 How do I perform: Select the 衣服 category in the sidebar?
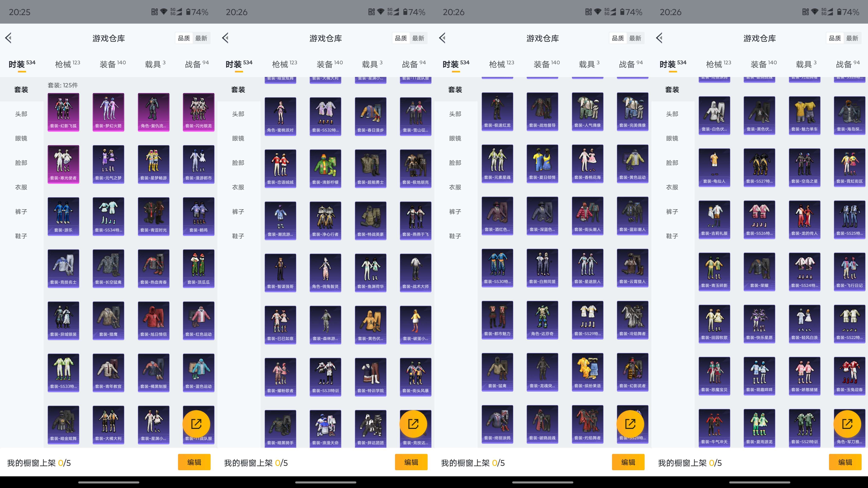[x=21, y=187]
